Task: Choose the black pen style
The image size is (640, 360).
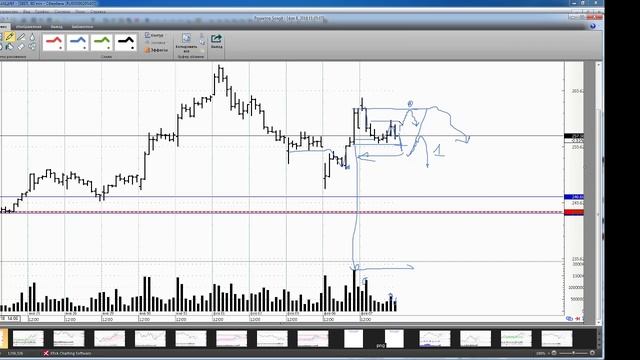Action: pos(126,42)
